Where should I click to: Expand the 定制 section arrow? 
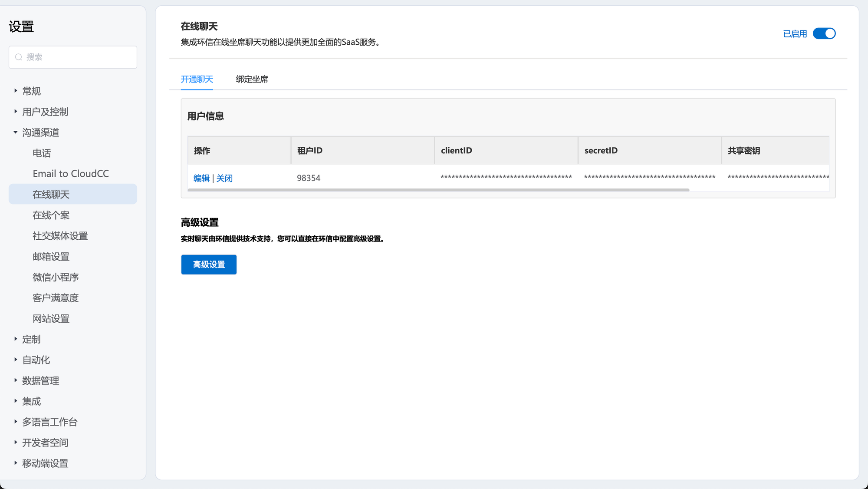(16, 339)
